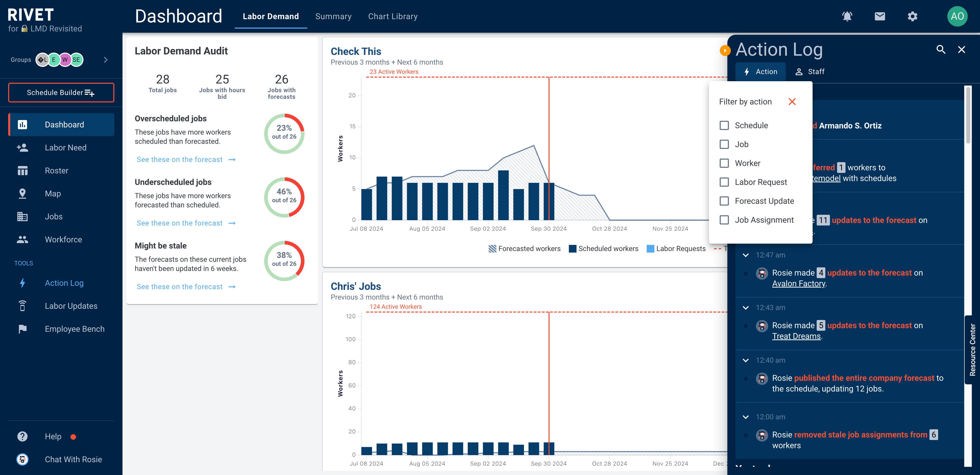
Task: Click the Action Log lightning bolt icon
Action: (x=22, y=283)
